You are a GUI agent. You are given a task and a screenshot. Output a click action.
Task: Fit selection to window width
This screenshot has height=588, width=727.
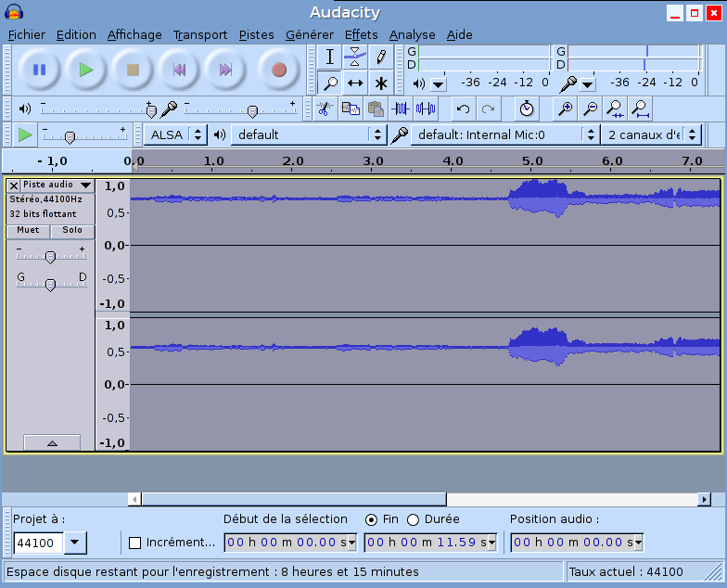click(x=616, y=109)
